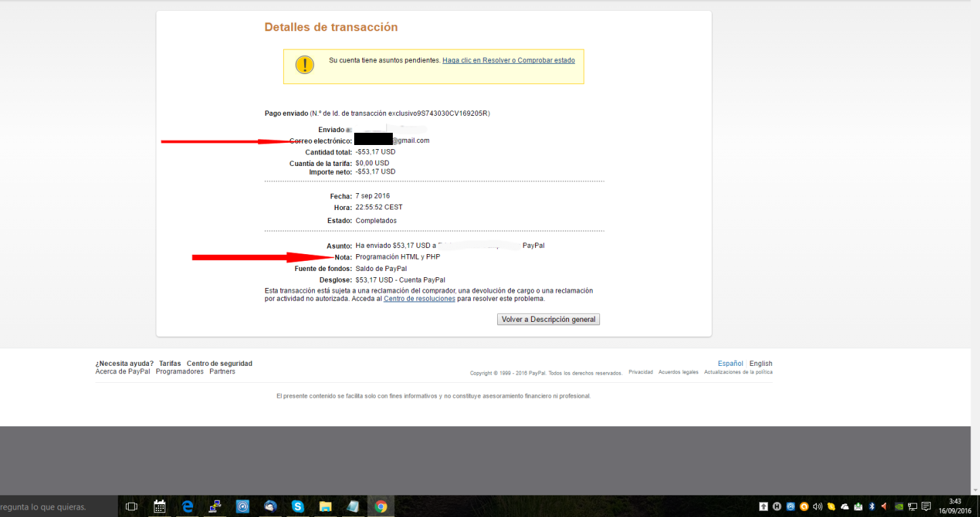
Task: Open the Calendar app from the taskbar
Action: pyautogui.click(x=159, y=505)
